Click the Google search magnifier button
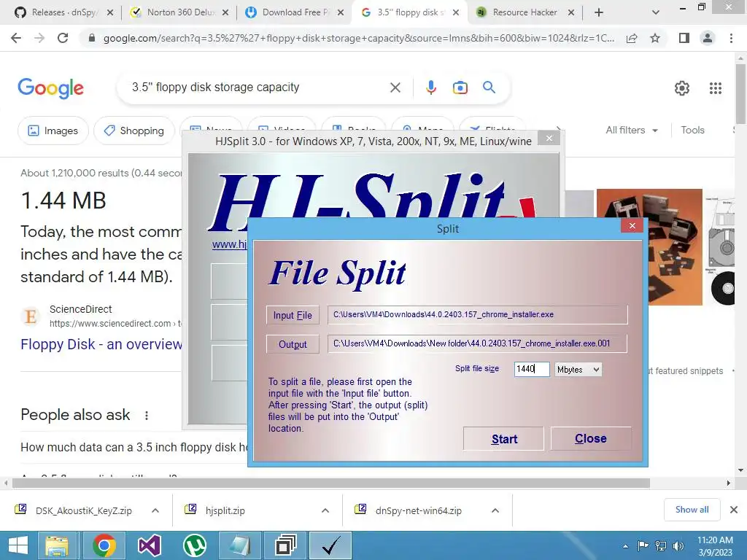Viewport: 747px width, 560px height. click(489, 87)
